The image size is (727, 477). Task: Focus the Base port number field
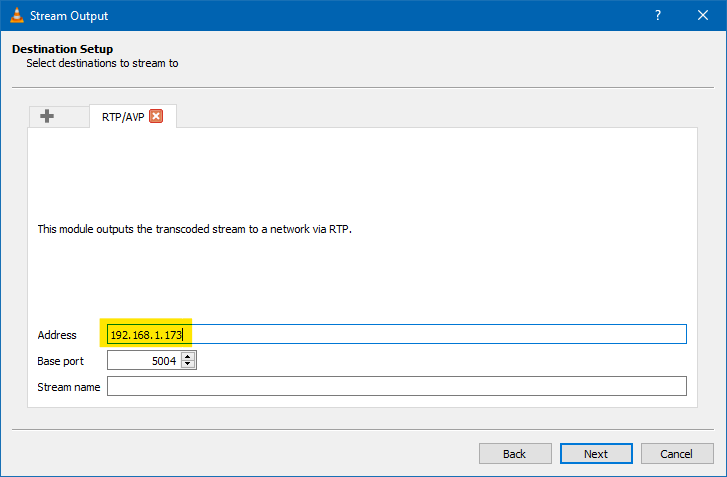[144, 360]
